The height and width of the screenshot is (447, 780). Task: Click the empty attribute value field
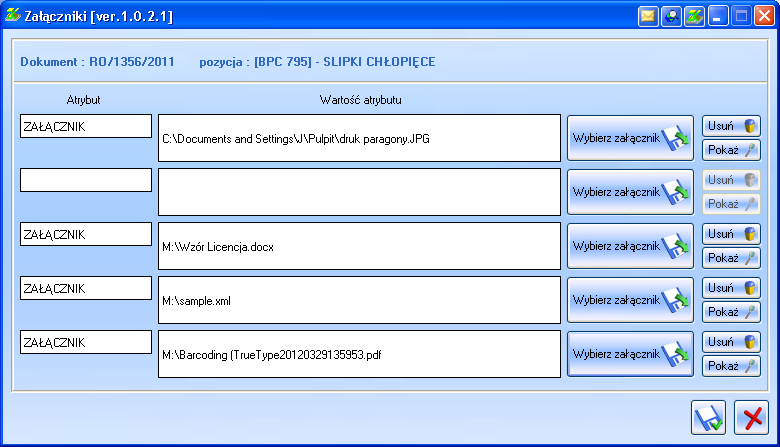pos(359,192)
